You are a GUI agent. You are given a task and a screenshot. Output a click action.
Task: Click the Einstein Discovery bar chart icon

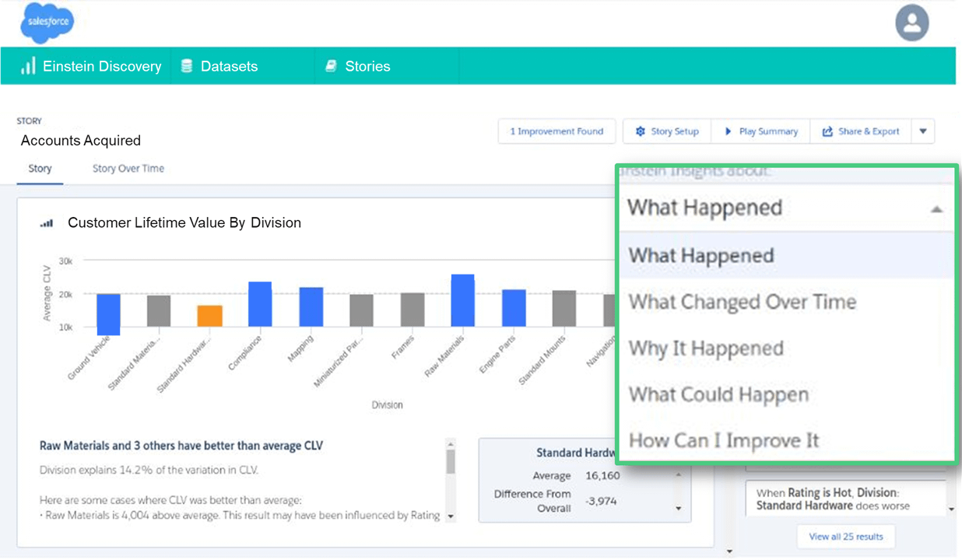[28, 66]
